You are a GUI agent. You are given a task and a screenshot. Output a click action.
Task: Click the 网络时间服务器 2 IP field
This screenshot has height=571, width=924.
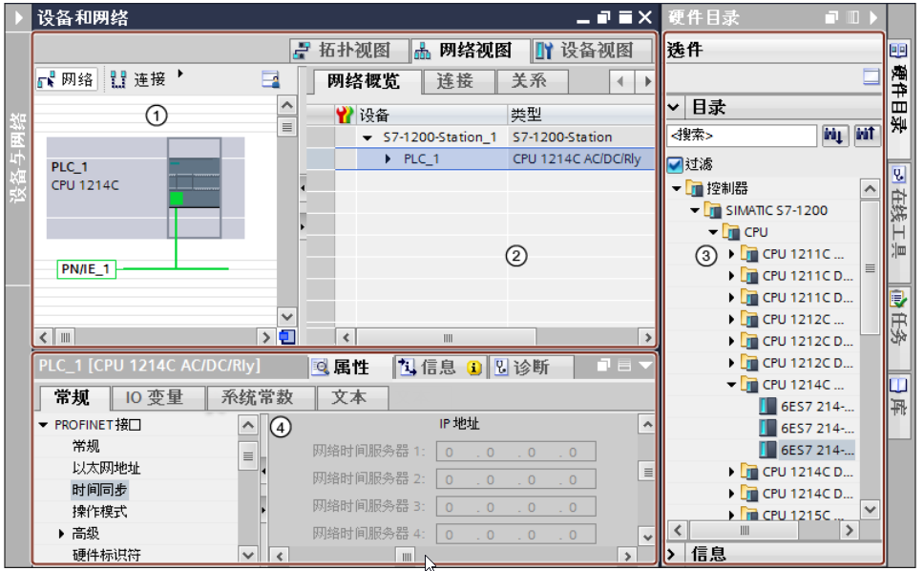click(515, 479)
